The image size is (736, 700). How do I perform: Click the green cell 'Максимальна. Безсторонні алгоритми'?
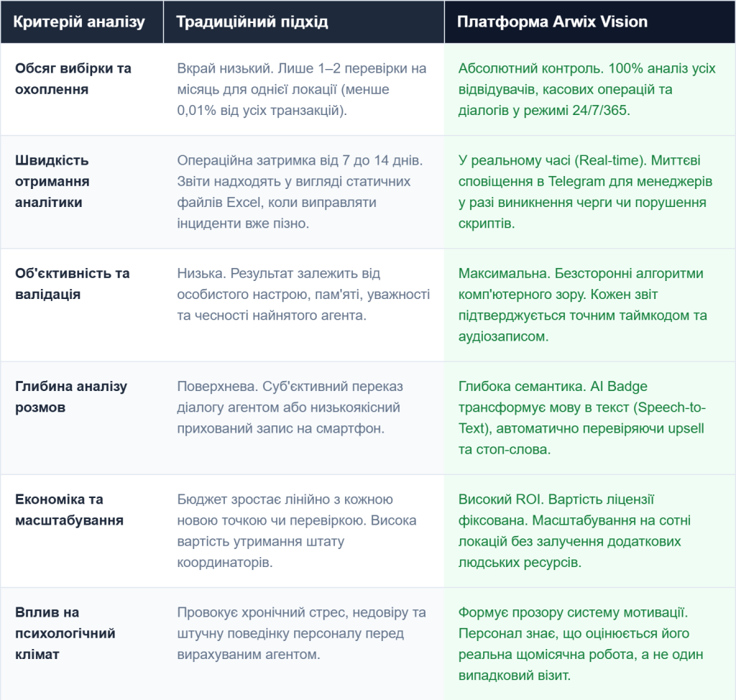[x=590, y=305]
